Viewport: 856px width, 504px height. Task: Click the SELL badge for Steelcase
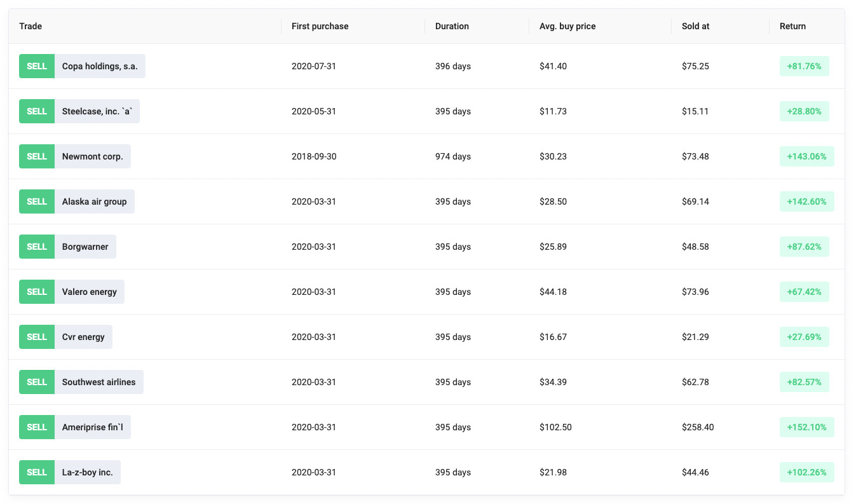(x=37, y=111)
